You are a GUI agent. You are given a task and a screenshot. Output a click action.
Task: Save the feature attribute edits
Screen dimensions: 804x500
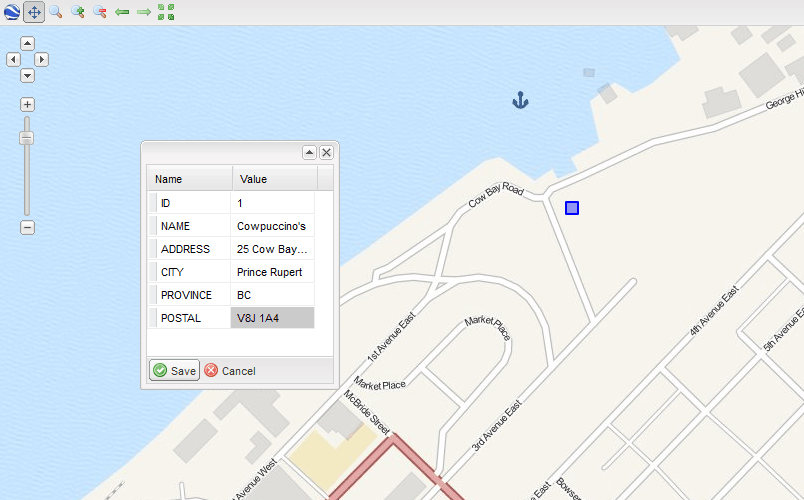pyautogui.click(x=175, y=371)
